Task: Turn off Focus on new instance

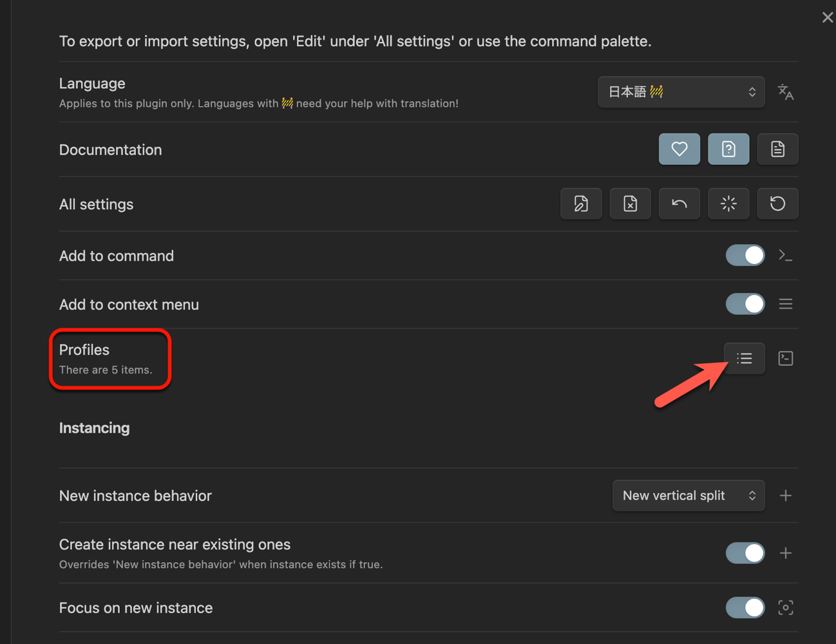Action: tap(745, 608)
